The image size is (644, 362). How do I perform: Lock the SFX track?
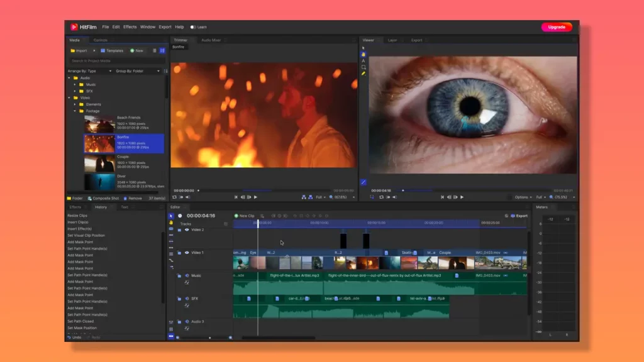coord(179,299)
